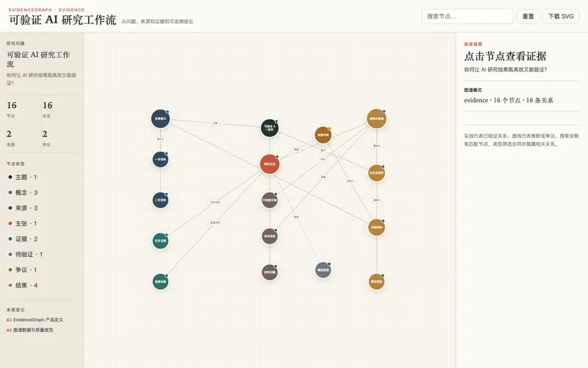Select the red 研究主张 graph node

[x=269, y=164]
